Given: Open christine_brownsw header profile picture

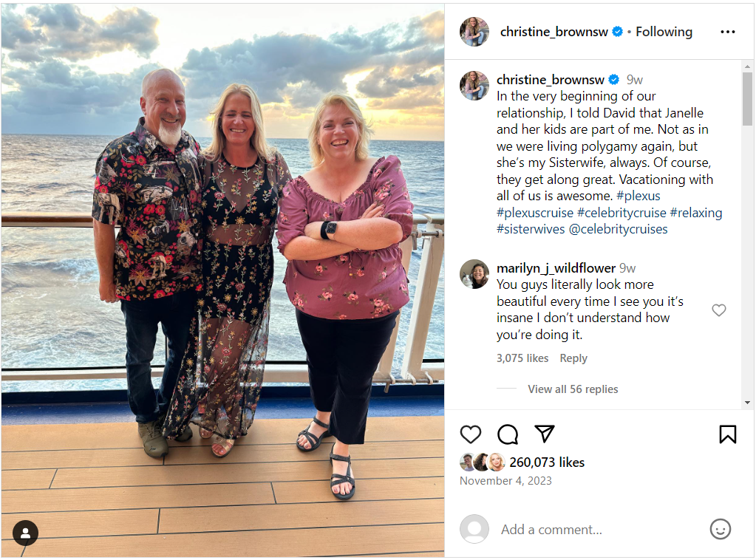Looking at the screenshot, I should click(x=474, y=32).
